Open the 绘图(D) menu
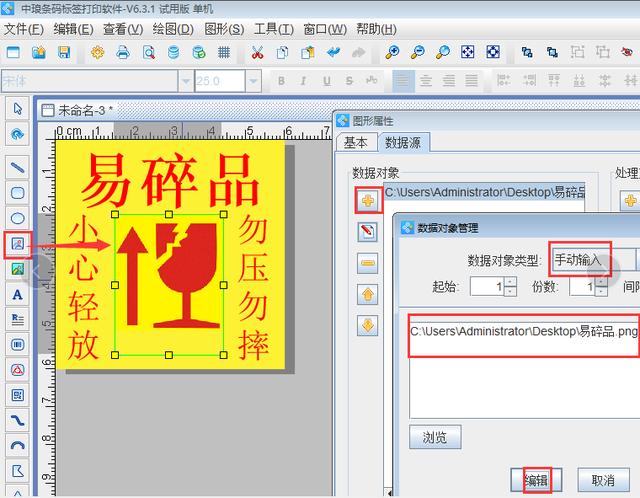The width and height of the screenshot is (640, 498). click(145, 28)
